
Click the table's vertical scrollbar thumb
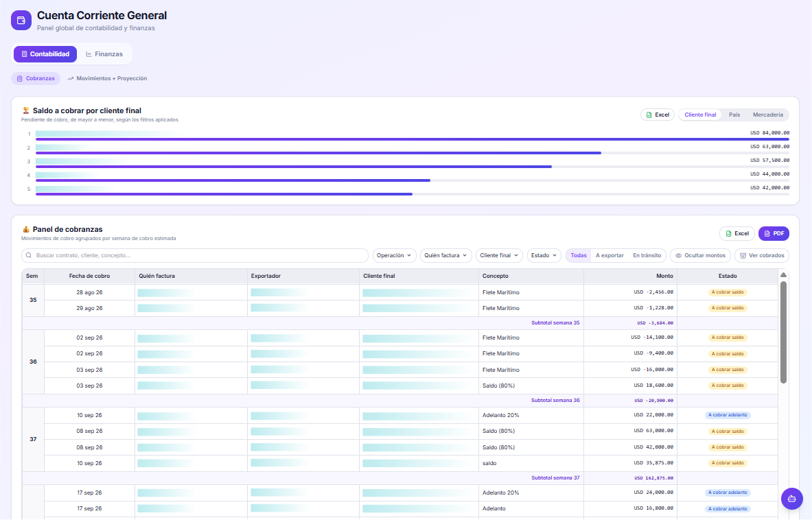click(x=784, y=332)
